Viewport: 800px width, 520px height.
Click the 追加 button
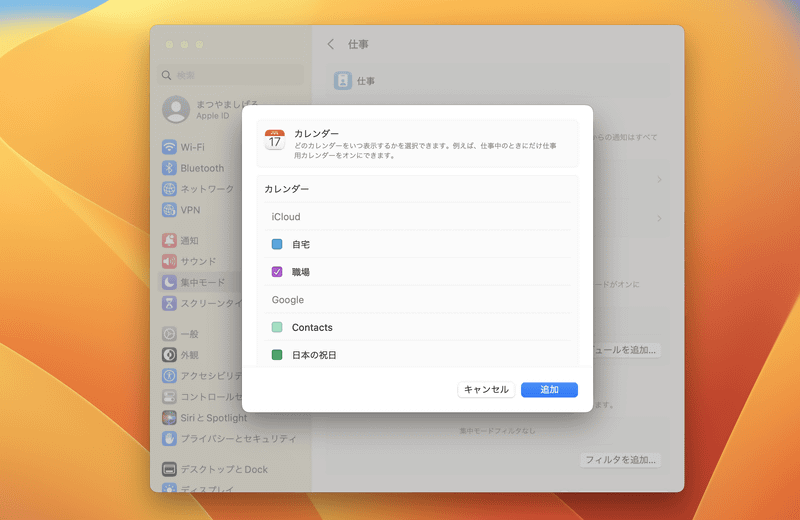[549, 390]
